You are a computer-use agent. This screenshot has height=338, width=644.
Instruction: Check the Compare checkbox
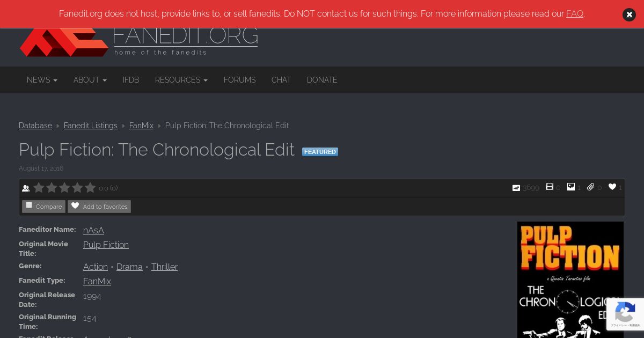tap(29, 205)
